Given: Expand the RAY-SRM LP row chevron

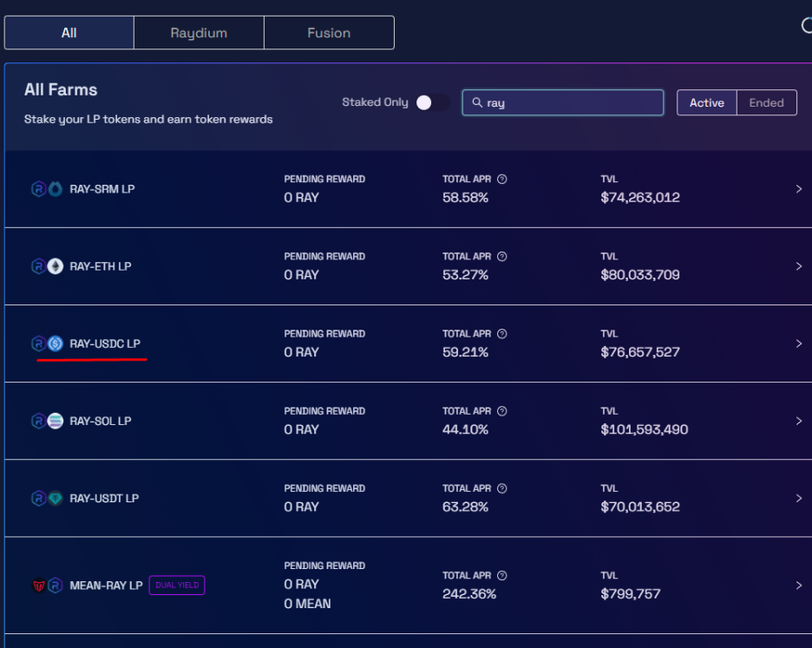Looking at the screenshot, I should (x=798, y=189).
